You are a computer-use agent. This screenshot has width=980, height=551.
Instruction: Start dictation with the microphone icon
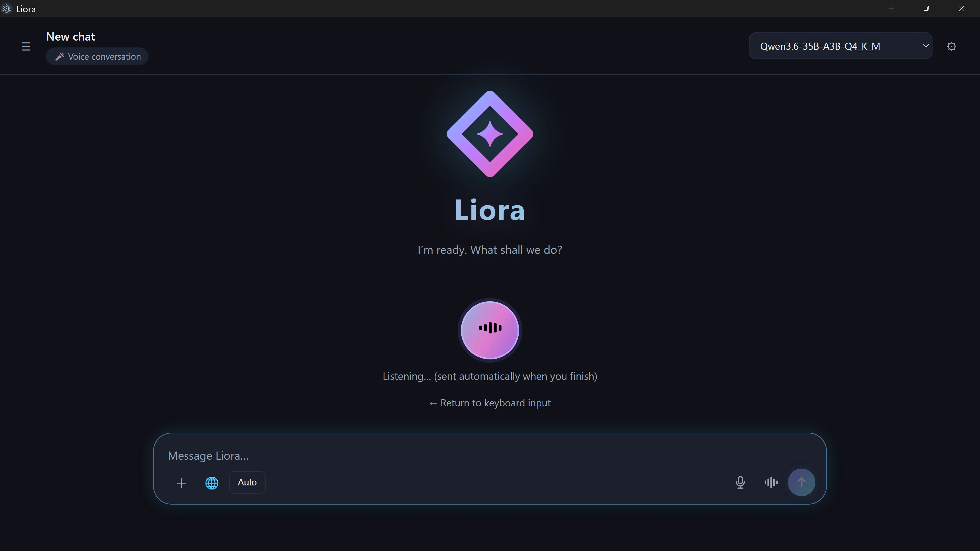pos(740,482)
